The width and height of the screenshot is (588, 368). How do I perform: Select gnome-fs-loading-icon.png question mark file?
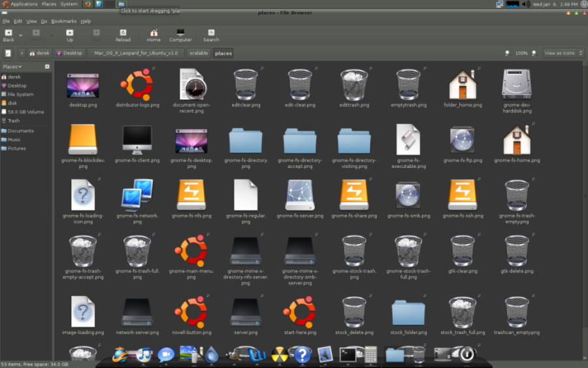click(83, 195)
